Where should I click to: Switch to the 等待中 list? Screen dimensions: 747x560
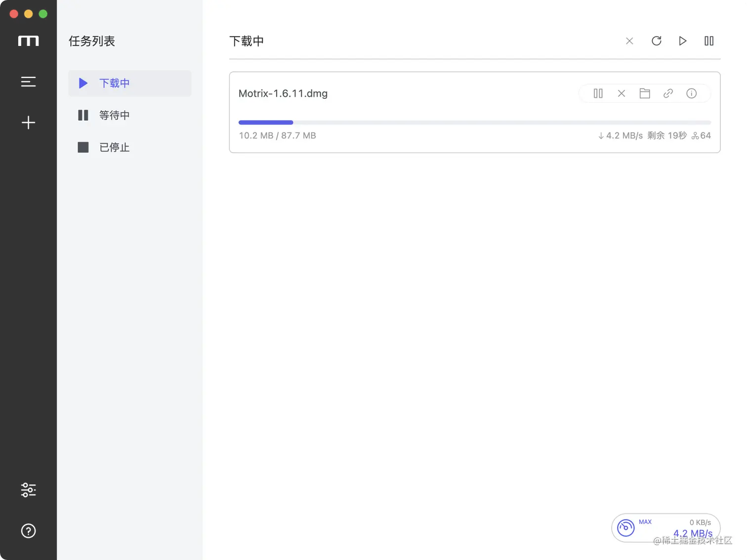pos(129,115)
